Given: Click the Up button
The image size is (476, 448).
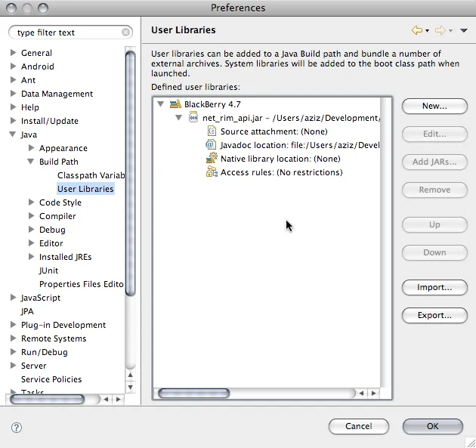Looking at the screenshot, I should (434, 225).
